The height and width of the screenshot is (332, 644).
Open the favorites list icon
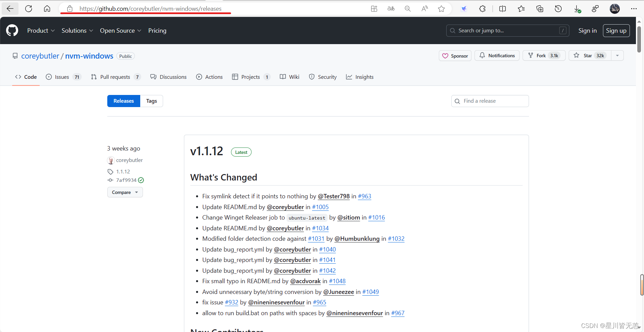(x=521, y=9)
